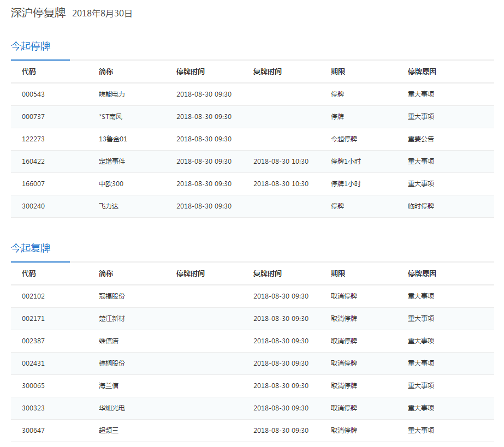
Task: Open bond code 122273
Action: coord(33,139)
